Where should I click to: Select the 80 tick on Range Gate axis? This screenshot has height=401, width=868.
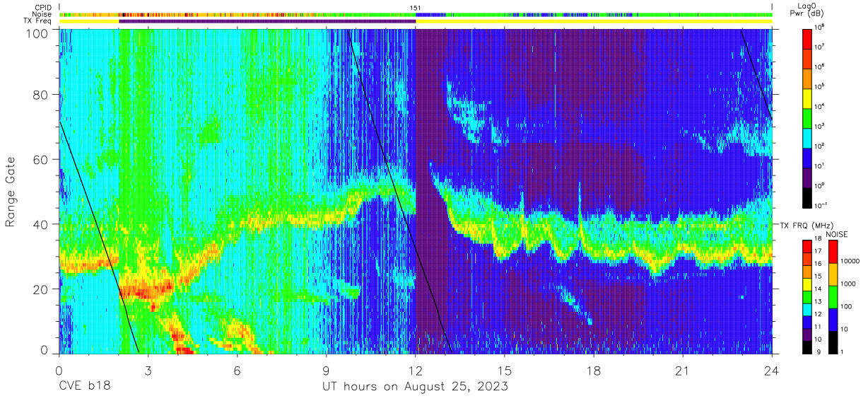tap(40, 95)
